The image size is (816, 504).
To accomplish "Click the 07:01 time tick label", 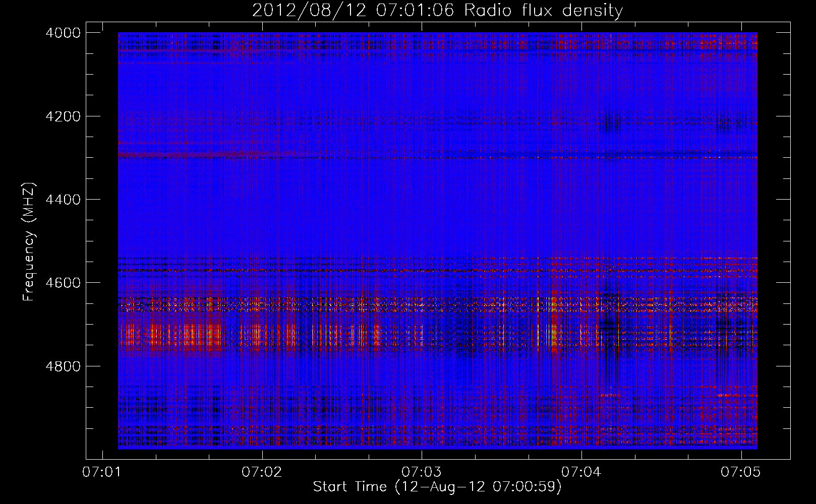I will click(x=102, y=472).
